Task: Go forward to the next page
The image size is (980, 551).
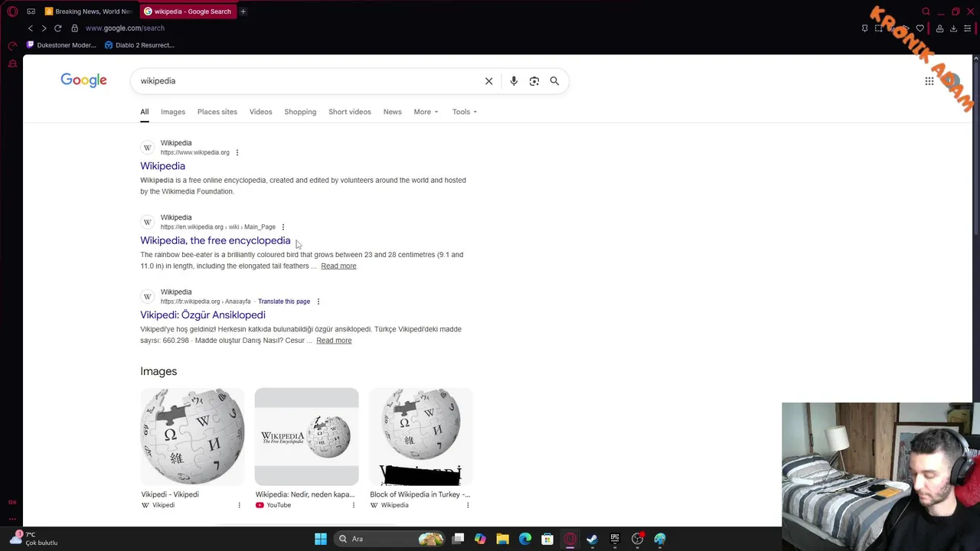Action: (x=44, y=28)
